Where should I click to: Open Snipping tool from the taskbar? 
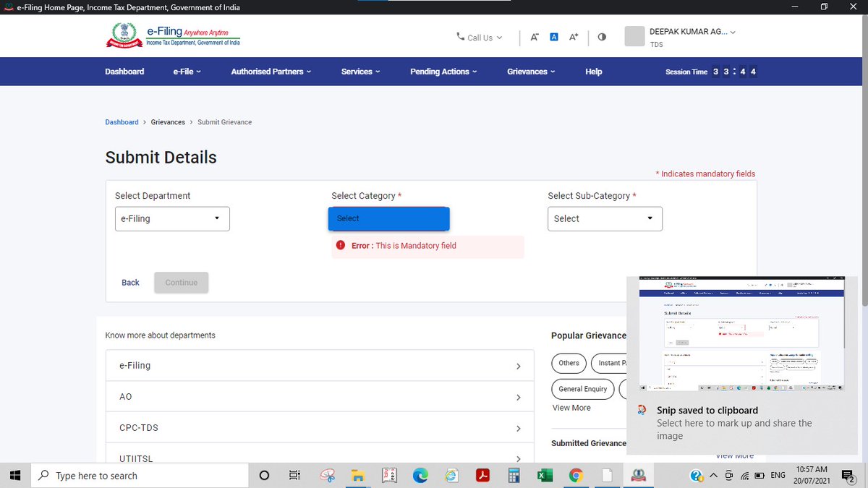click(328, 475)
